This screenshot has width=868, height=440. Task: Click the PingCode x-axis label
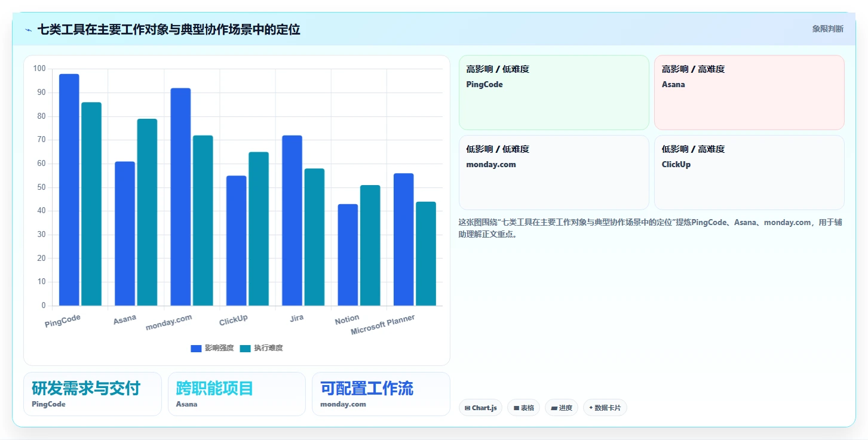tap(63, 321)
